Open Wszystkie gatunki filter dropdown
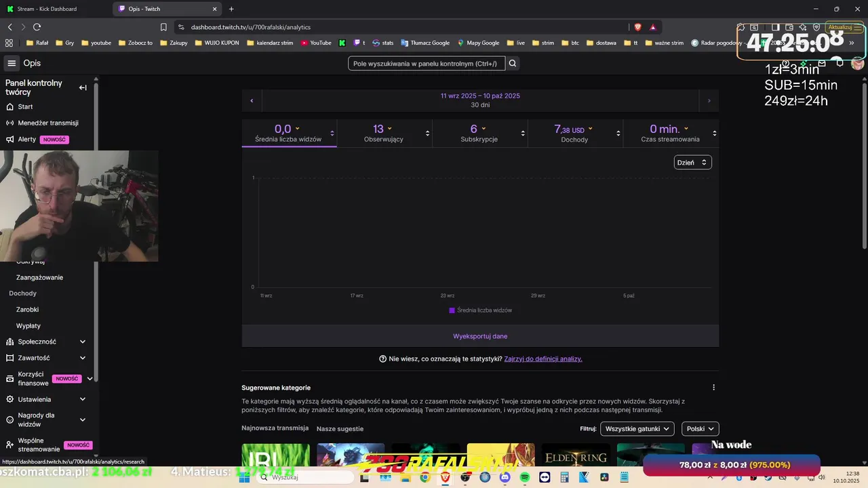Viewport: 868px width, 488px height. pos(637,428)
